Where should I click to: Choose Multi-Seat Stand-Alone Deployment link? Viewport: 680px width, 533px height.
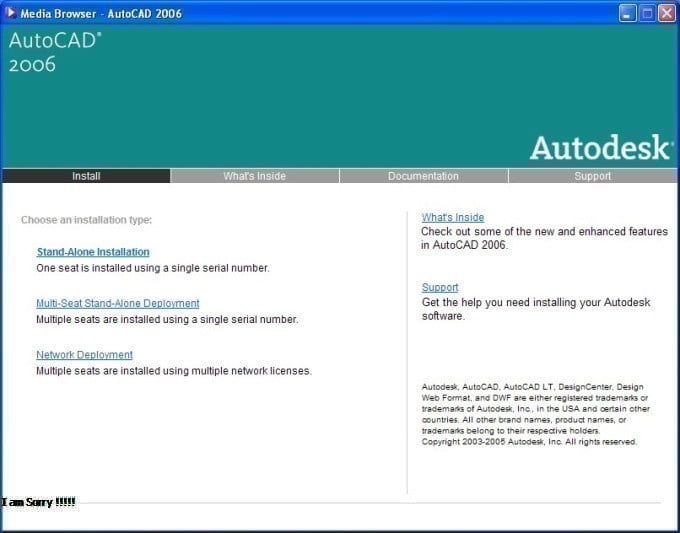118,303
